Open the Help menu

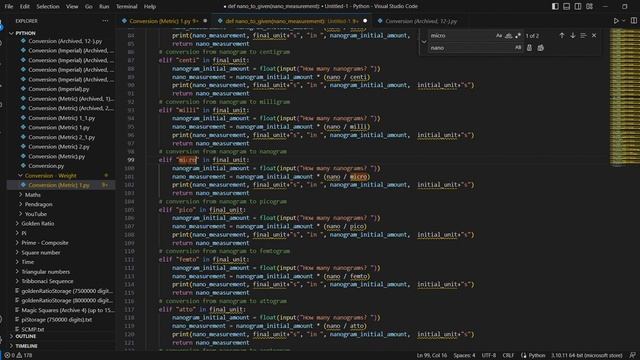click(x=150, y=7)
